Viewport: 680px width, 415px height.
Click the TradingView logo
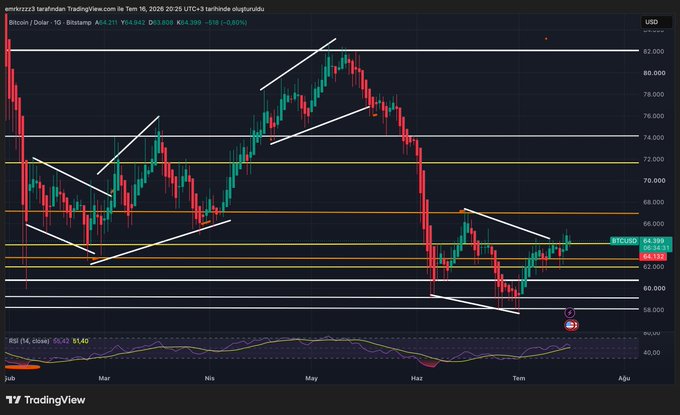46,400
